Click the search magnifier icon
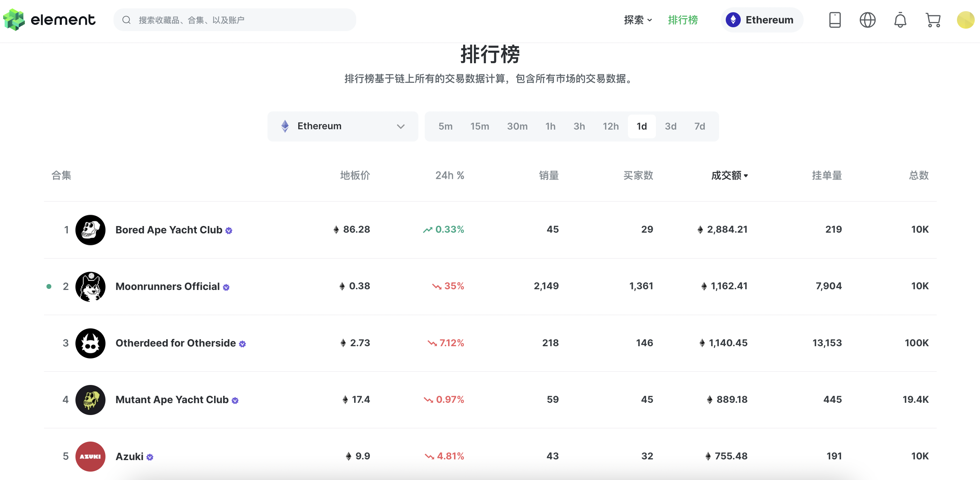 pyautogui.click(x=126, y=20)
